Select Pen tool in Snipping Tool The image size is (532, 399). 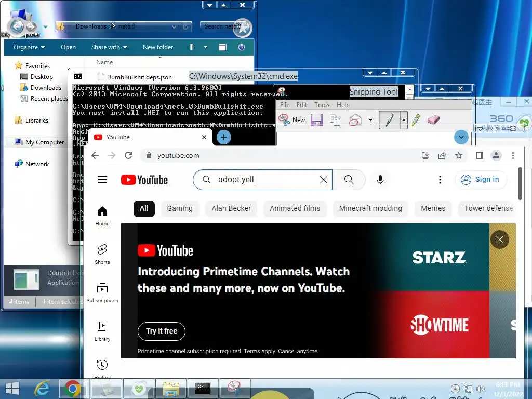[x=389, y=120]
